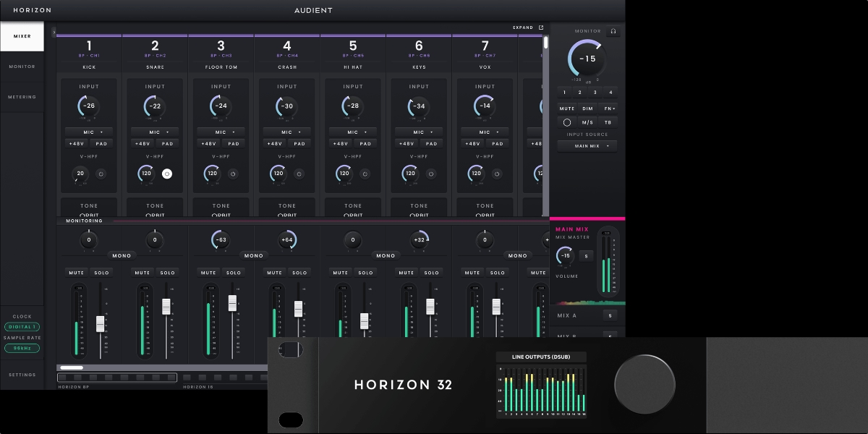The width and height of the screenshot is (868, 434).
Task: Enable PAD on VOX channel
Action: [498, 143]
